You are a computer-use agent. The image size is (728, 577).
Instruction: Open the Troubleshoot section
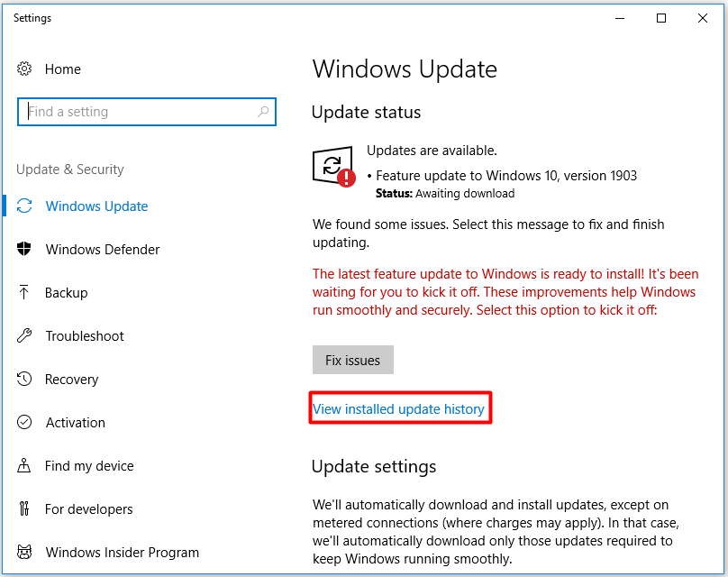point(85,336)
